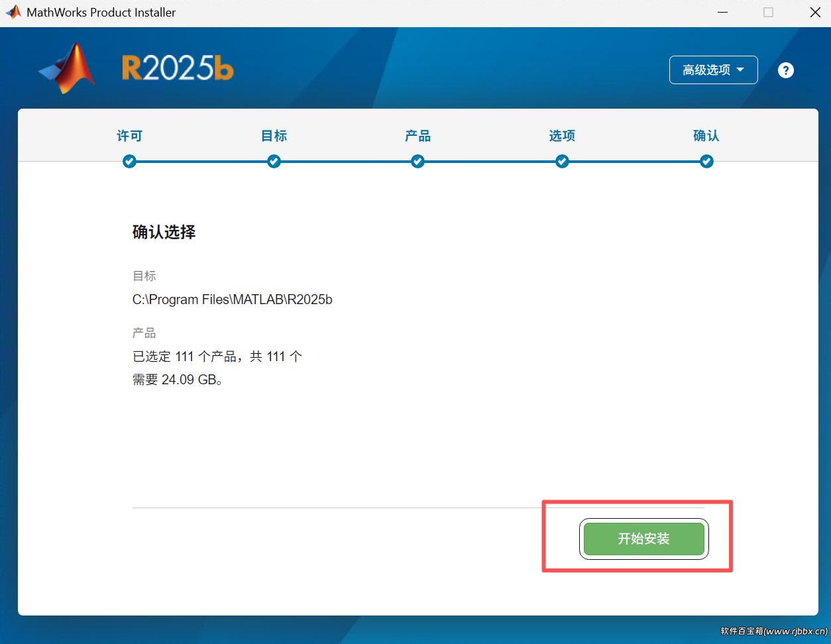This screenshot has height=644, width=831.
Task: Click the disabled maximize button
Action: tap(769, 13)
